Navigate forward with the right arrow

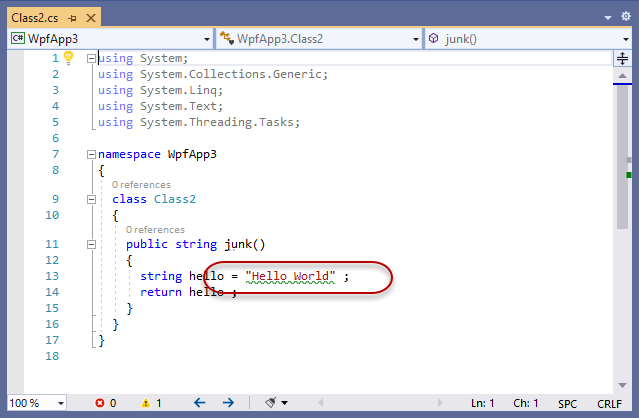(228, 403)
